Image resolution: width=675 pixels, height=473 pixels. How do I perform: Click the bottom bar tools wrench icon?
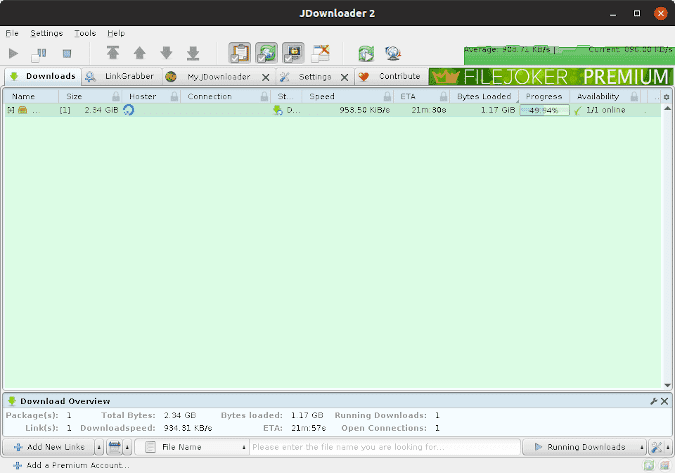click(x=656, y=447)
